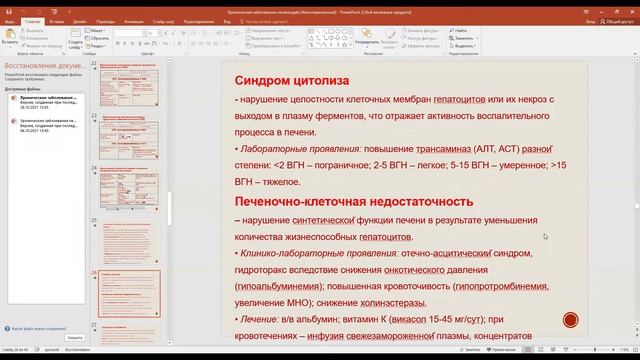Viewport: 640px width, 360px height.
Task: Click into the font name box
Action: pyautogui.click(x=128, y=33)
